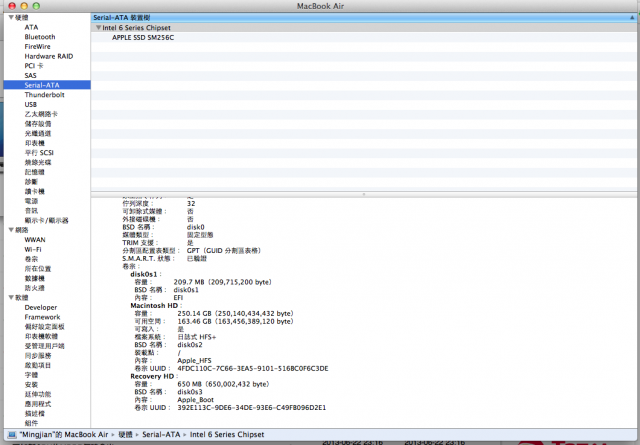Image resolution: width=640 pixels, height=445 pixels.
Task: Collapse the 軟體 (Software) sidebar section triangle
Action: pyautogui.click(x=11, y=297)
